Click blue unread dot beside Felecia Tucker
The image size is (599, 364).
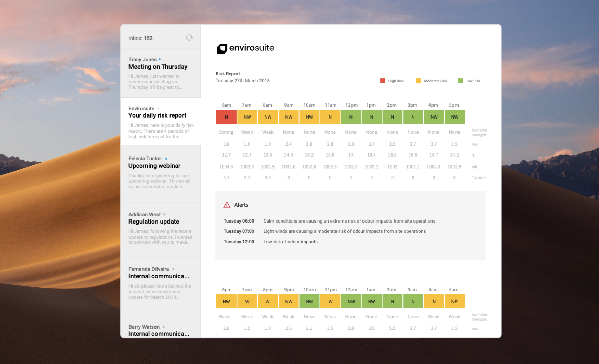(166, 158)
